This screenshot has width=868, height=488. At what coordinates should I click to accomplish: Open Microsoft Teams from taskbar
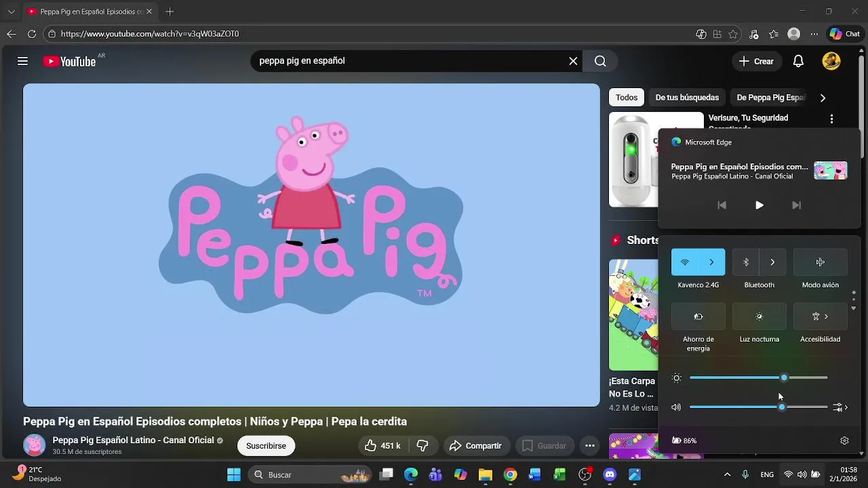(435, 475)
